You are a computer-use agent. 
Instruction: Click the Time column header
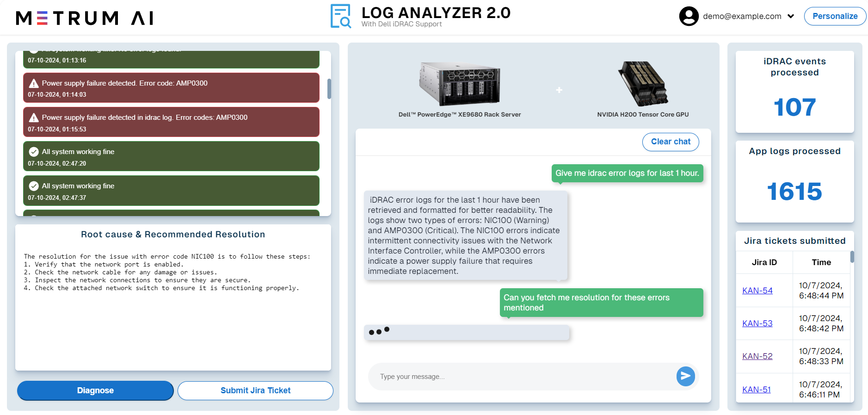(x=821, y=262)
